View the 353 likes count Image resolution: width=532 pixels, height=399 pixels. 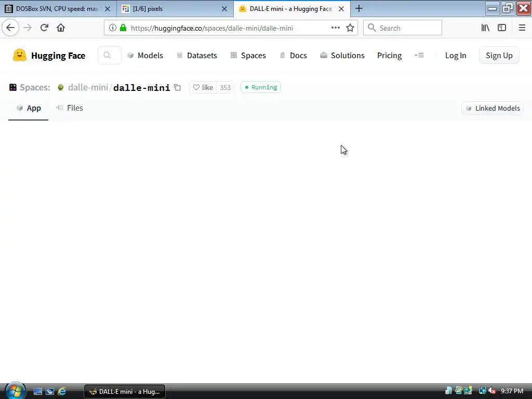(225, 87)
